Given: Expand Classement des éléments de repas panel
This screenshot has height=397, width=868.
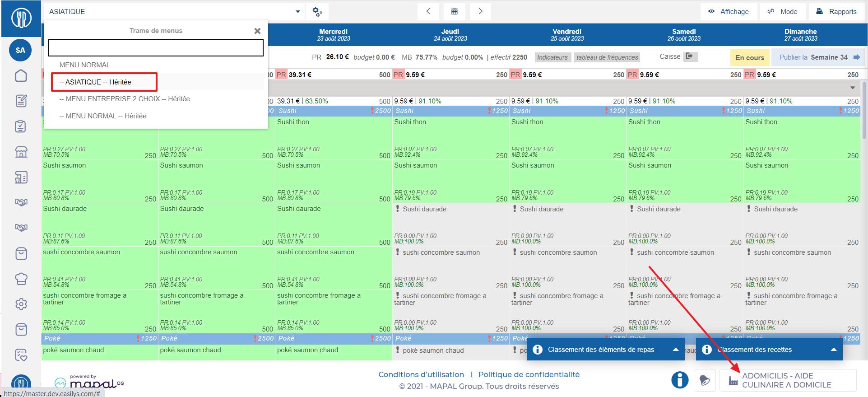Looking at the screenshot, I should click(x=676, y=350).
